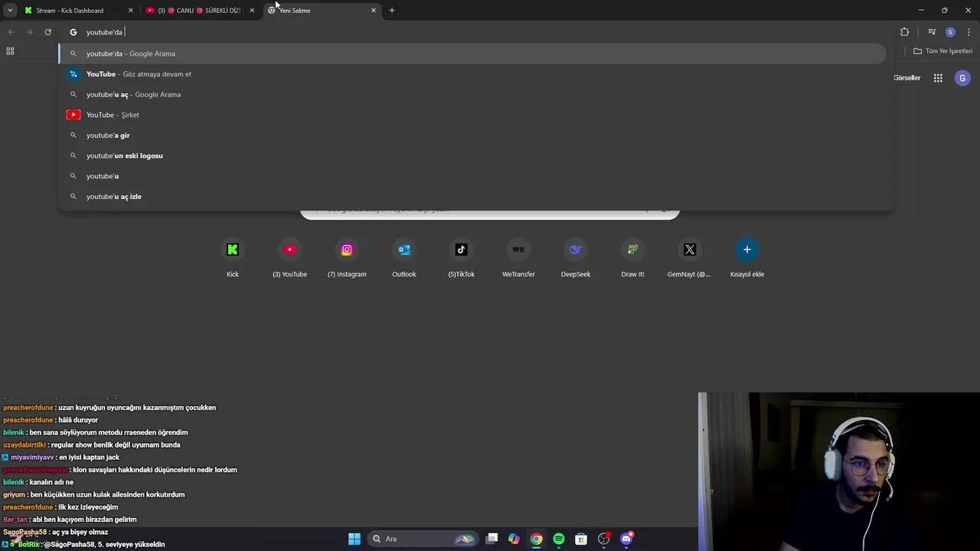The image size is (980, 551).
Task: Open the media controls icon in toolbar
Action: (932, 32)
